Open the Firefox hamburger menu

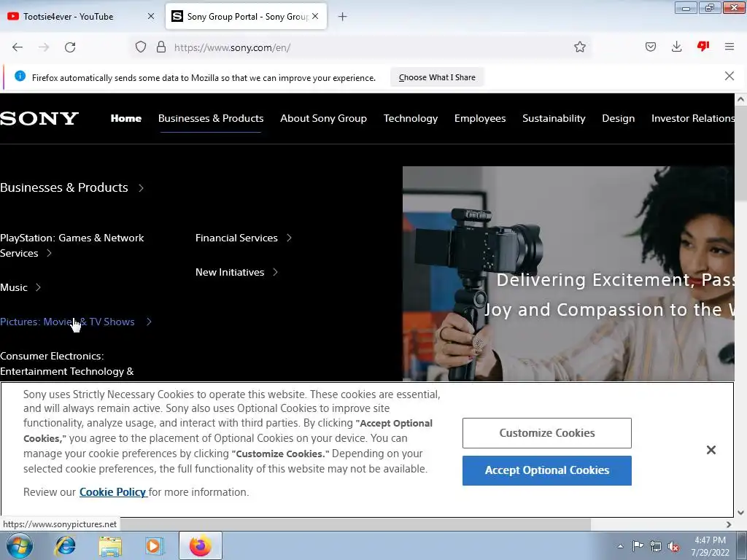[729, 47]
